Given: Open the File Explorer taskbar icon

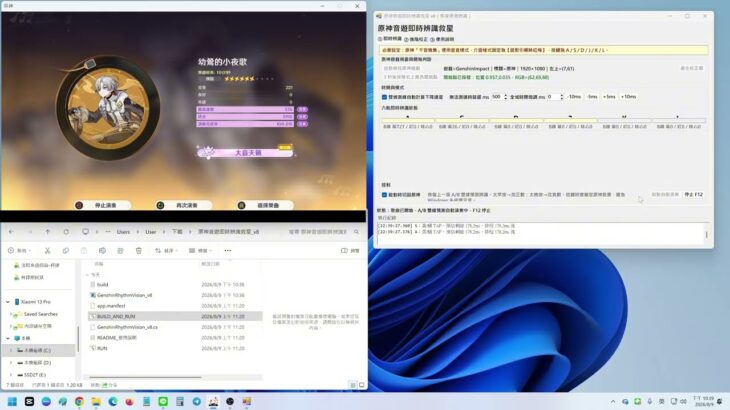Looking at the screenshot, I should (x=96, y=401).
